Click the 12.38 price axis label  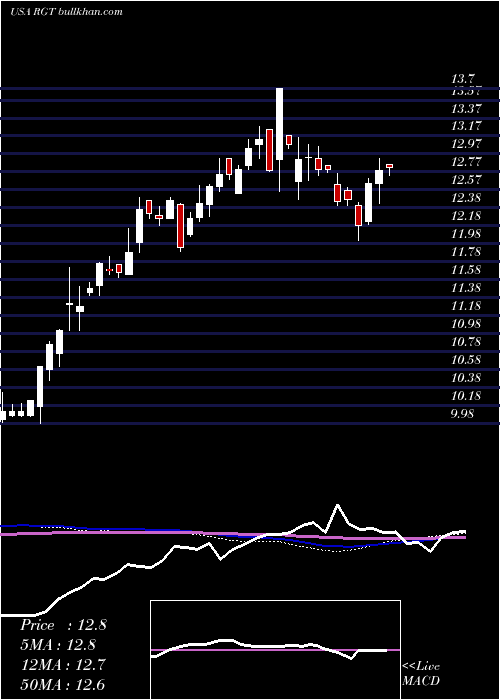pos(467,198)
